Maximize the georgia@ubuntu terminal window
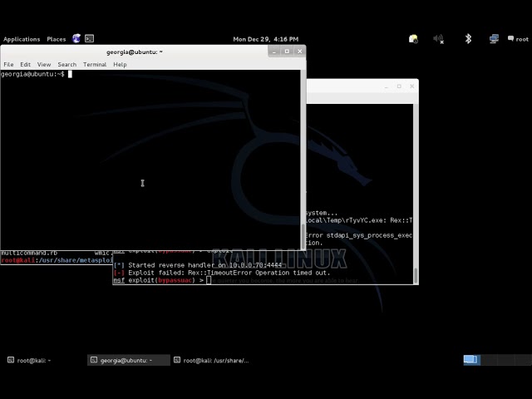The image size is (532, 399). tap(287, 52)
